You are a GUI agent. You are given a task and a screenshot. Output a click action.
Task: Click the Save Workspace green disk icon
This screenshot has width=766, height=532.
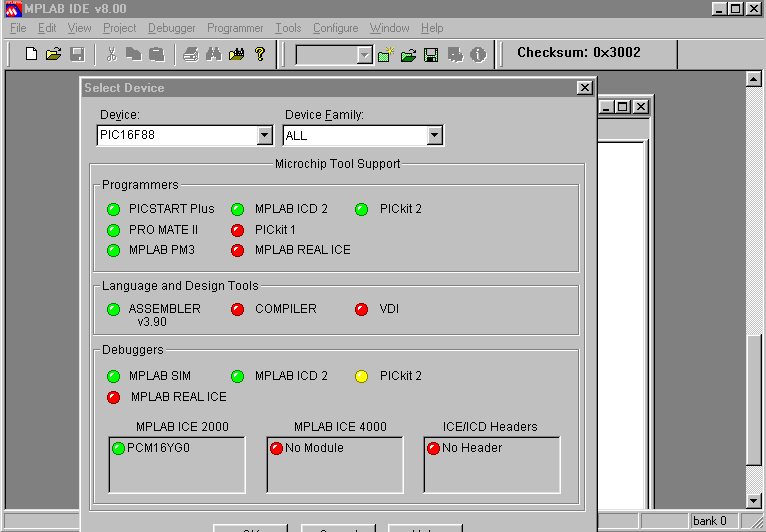pos(431,55)
